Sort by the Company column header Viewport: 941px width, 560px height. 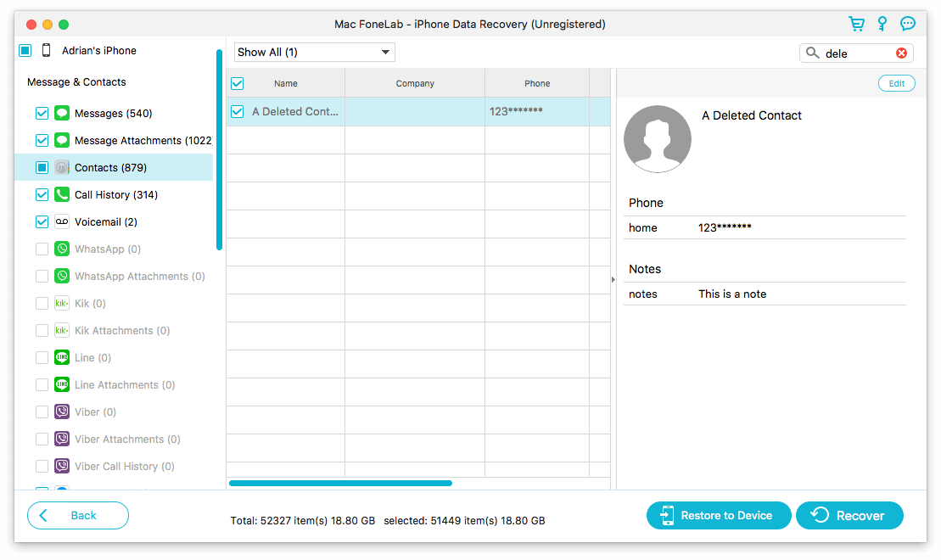[x=415, y=83]
